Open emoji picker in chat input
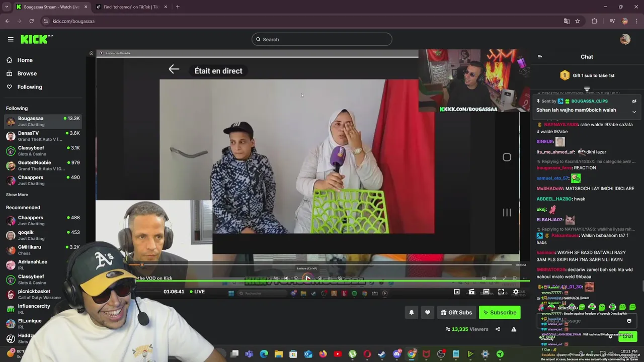The image size is (644, 362). [x=629, y=321]
